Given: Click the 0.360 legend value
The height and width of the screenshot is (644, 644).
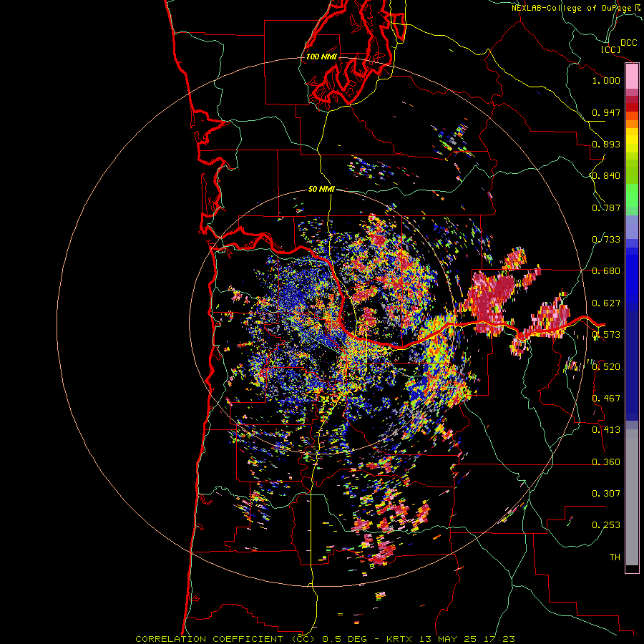Looking at the screenshot, I should [606, 462].
